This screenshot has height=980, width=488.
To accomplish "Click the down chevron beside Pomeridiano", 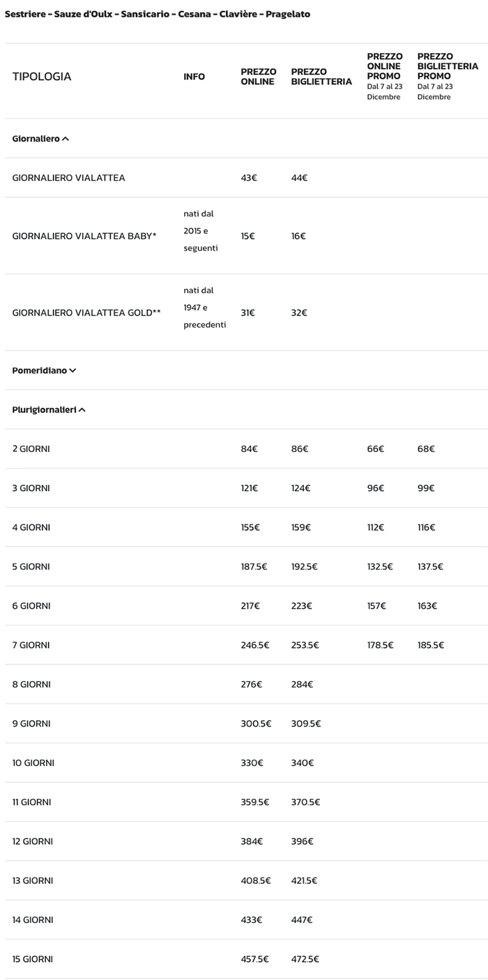I will click(73, 371).
